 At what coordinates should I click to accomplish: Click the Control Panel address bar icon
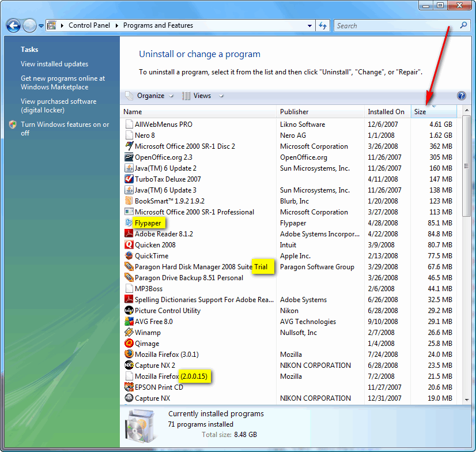[x=52, y=25]
